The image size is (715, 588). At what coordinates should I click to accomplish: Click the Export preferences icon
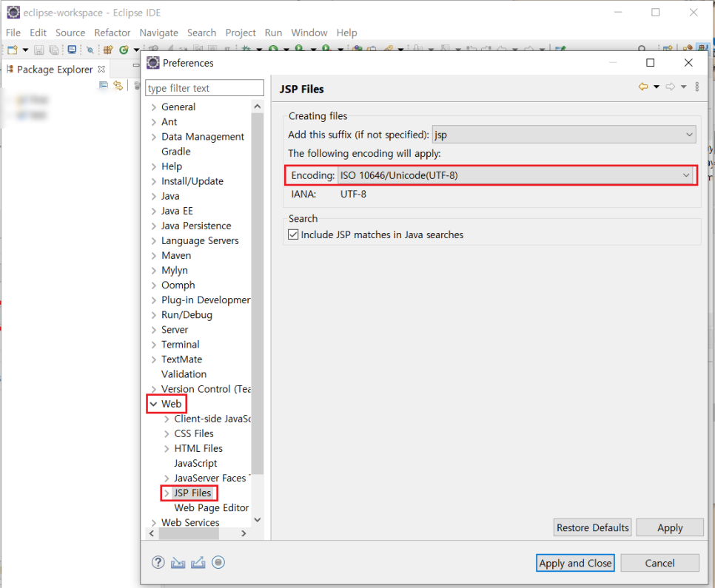pyautogui.click(x=198, y=563)
